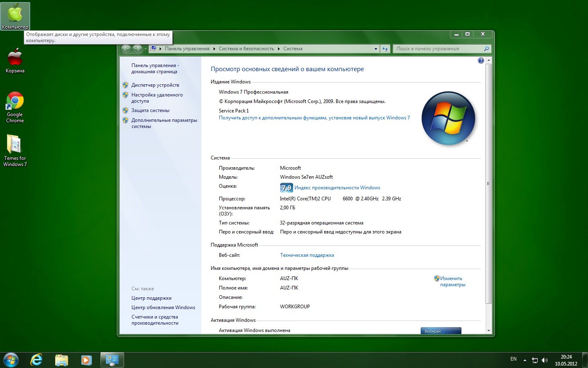Open Windows Media Player from taskbar

pos(86,360)
